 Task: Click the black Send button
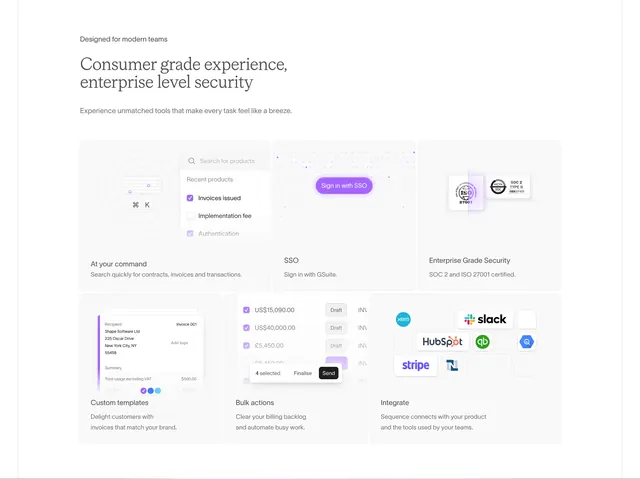point(328,373)
